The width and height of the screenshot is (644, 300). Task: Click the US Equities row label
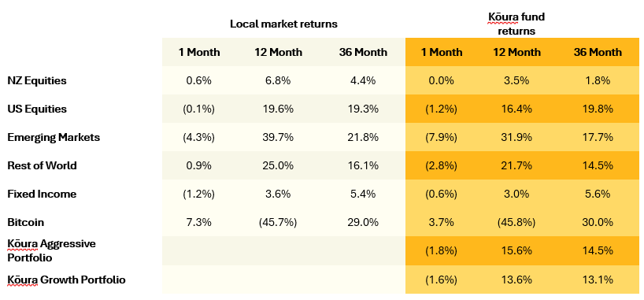click(37, 109)
